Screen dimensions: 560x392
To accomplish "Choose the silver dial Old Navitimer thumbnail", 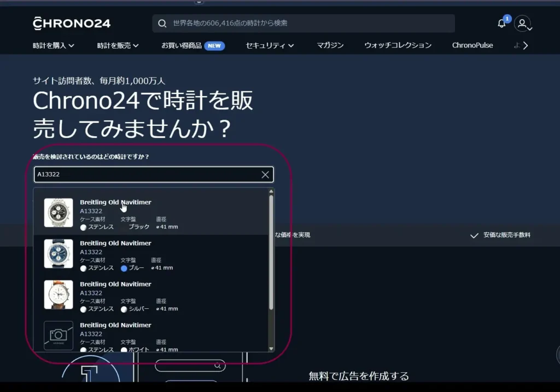I will [59, 295].
